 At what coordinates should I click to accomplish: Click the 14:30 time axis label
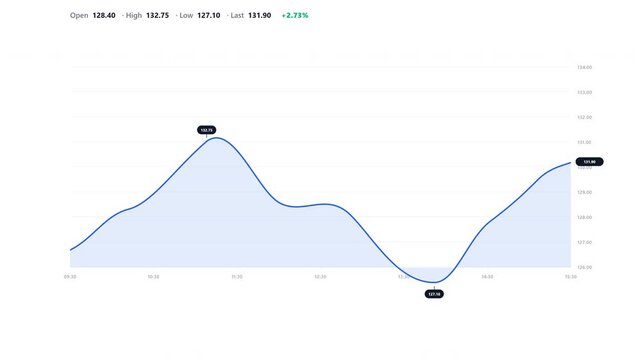(x=487, y=277)
